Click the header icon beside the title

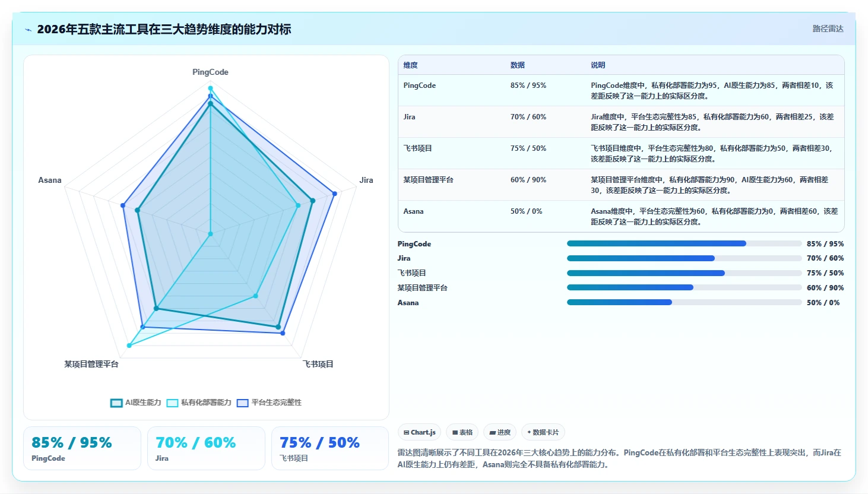point(28,30)
